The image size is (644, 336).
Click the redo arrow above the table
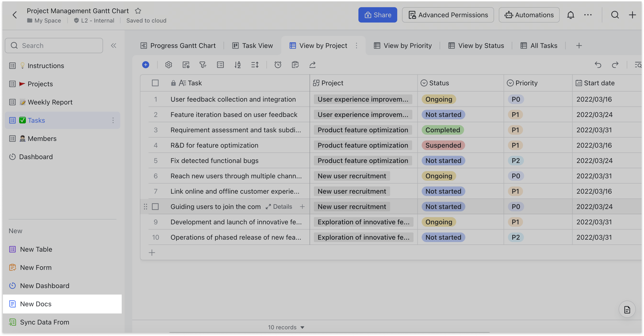[615, 65]
